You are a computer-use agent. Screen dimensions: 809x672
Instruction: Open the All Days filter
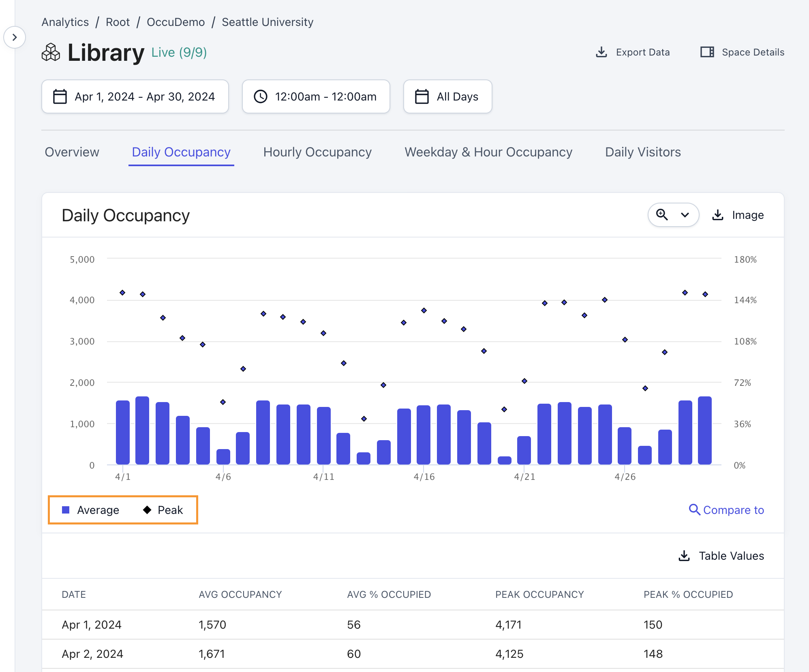pos(447,96)
